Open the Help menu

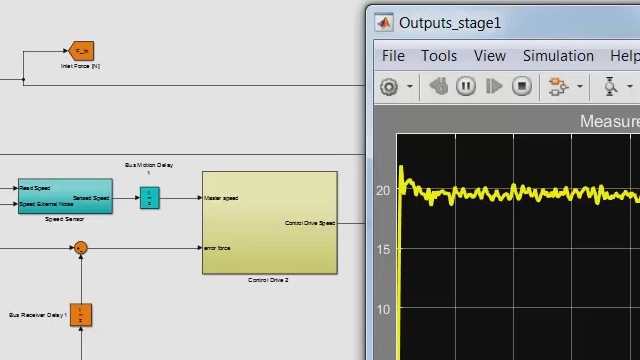coord(625,56)
